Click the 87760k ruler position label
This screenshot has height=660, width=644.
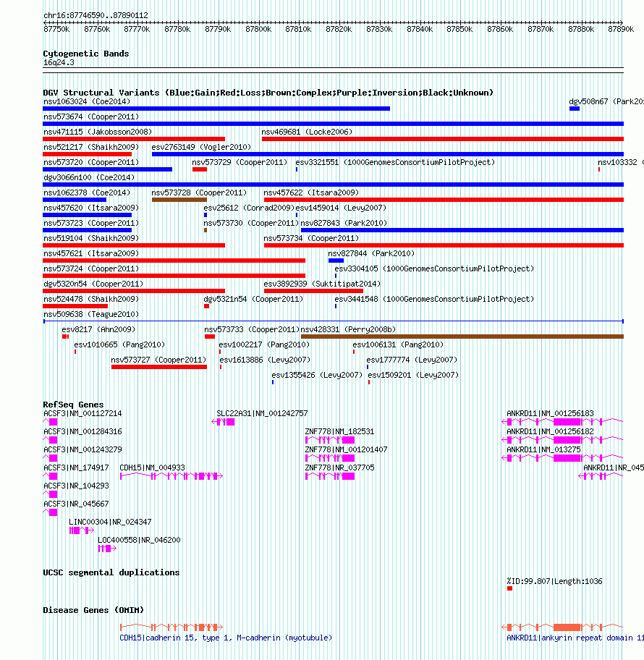97,29
